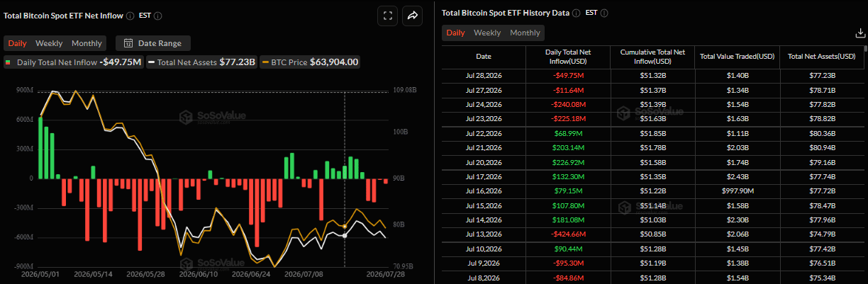Click the $50.85B cumulative inflow cell

tap(652, 233)
